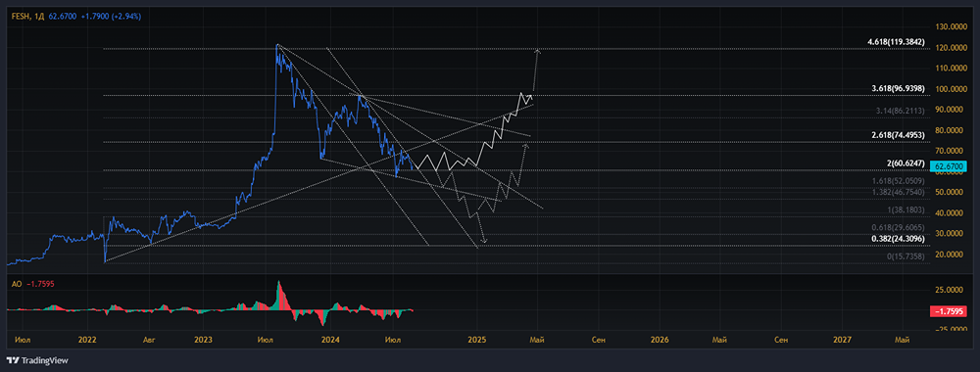Image resolution: width=980 pixels, height=372 pixels.
Task: Click the 80.0000 price axis label
Action: point(949,130)
